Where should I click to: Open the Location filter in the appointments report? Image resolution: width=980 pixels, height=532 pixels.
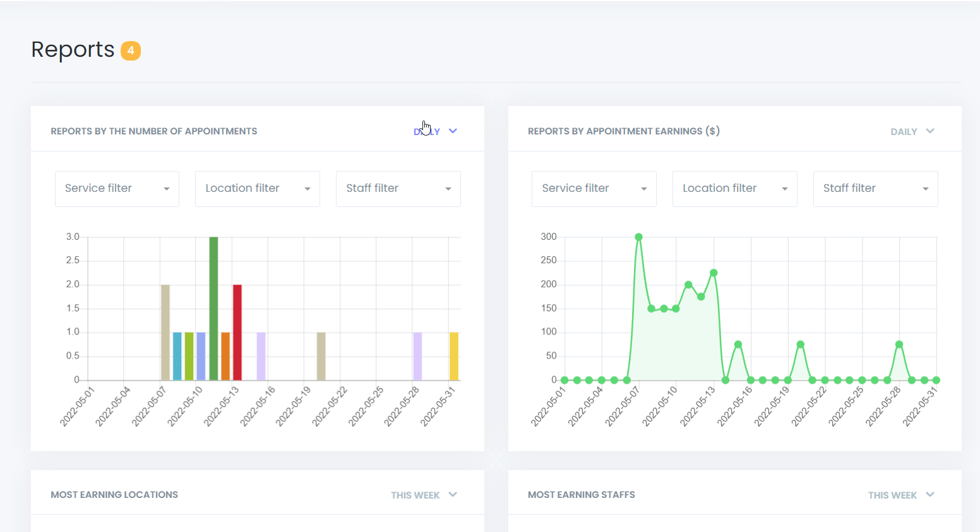pos(257,189)
